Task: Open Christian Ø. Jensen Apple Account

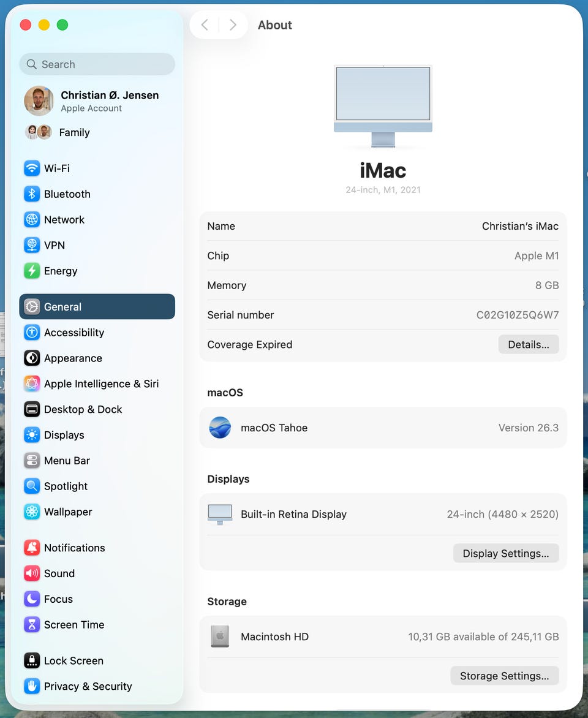Action: 97,100
